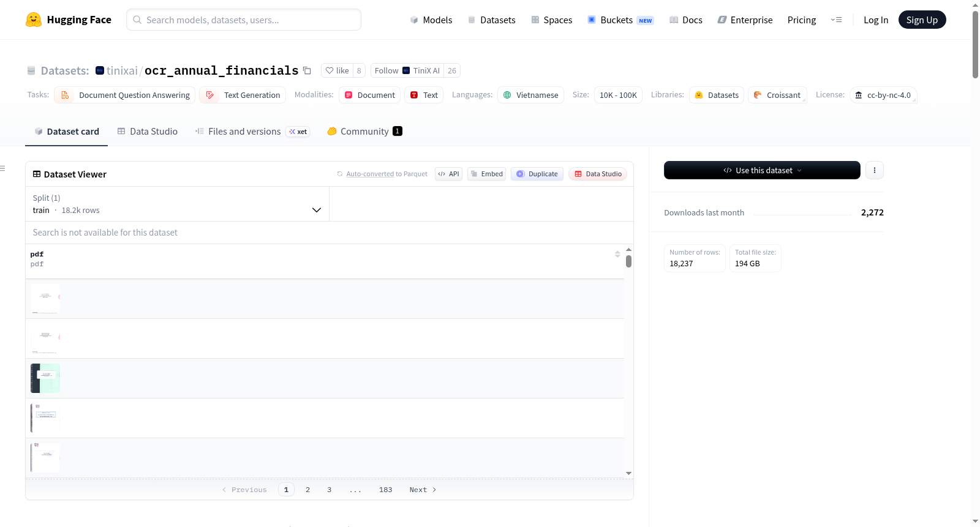Click the table scrollbar down arrow

click(x=628, y=473)
